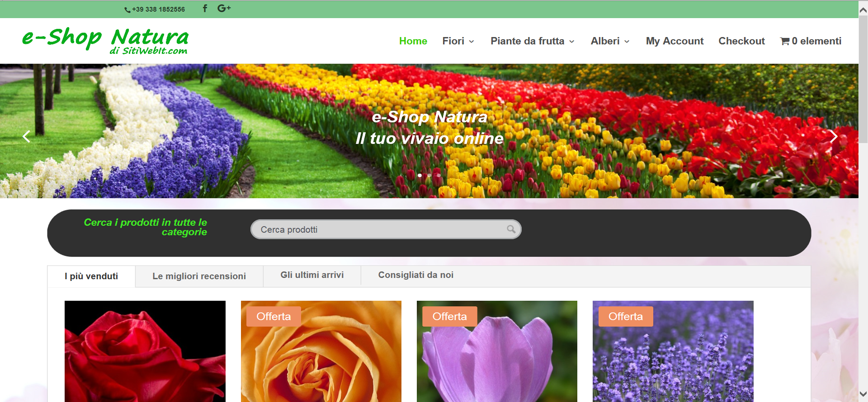Click scrollbar down arrow
The width and height of the screenshot is (868, 402).
[x=863, y=394]
